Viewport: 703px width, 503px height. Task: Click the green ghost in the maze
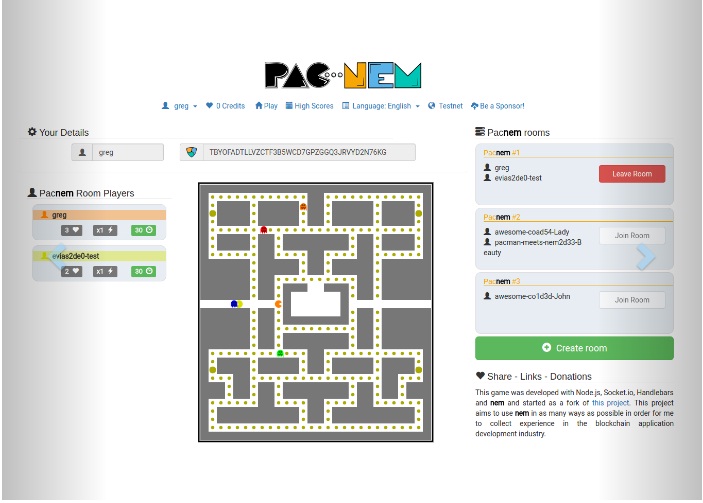click(x=280, y=353)
